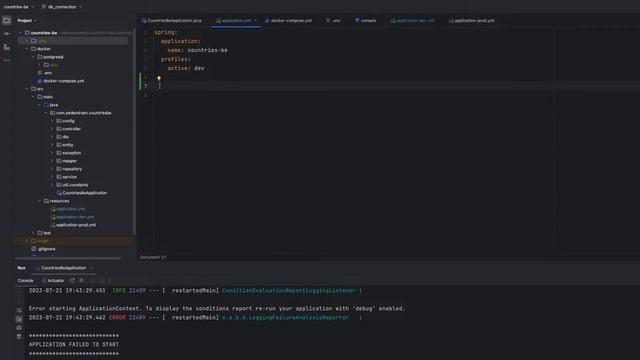The image size is (640, 360).
Task: Open the More tool windows ellipsis icon
Action: [7, 60]
